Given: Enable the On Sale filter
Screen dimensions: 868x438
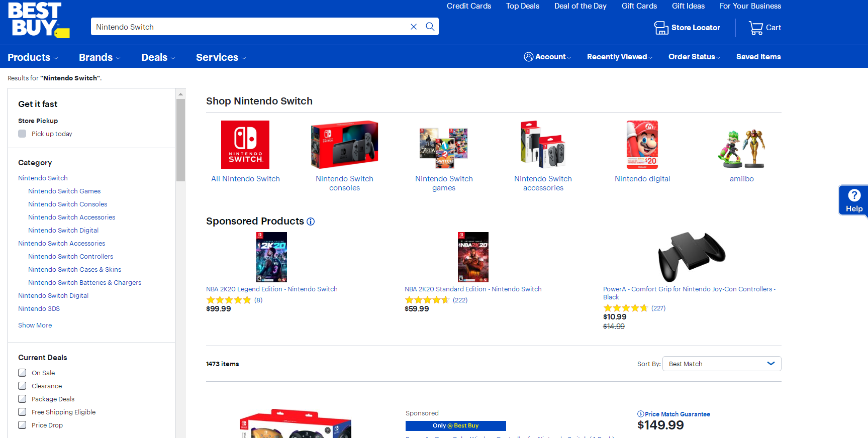Looking at the screenshot, I should tap(22, 373).
